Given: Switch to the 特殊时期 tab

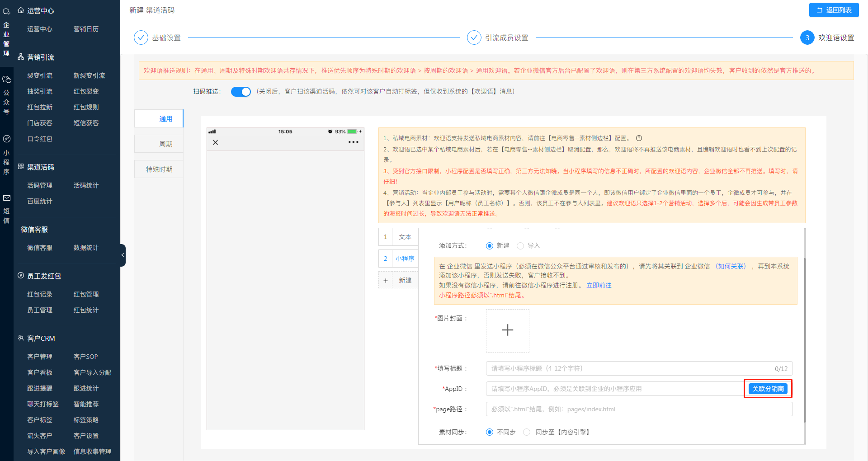Looking at the screenshot, I should (159, 169).
